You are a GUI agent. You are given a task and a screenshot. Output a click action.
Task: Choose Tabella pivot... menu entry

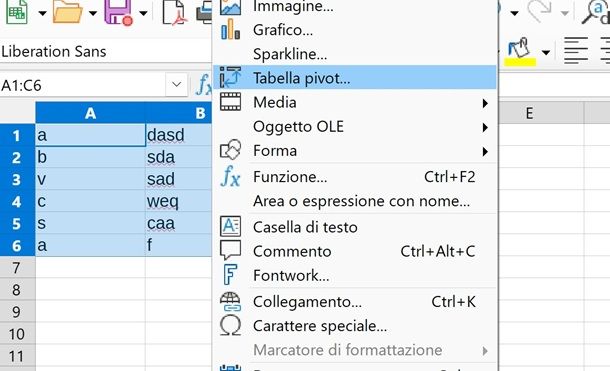coord(355,78)
